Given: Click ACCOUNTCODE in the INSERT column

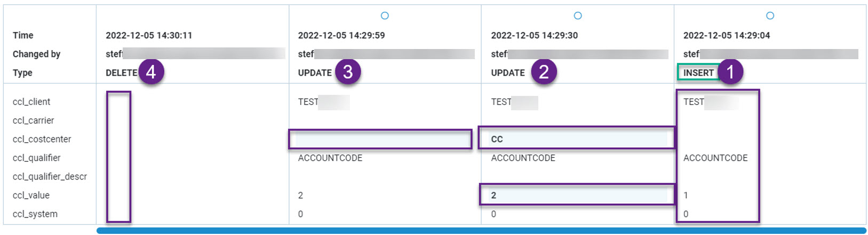Looking at the screenshot, I should [x=715, y=158].
